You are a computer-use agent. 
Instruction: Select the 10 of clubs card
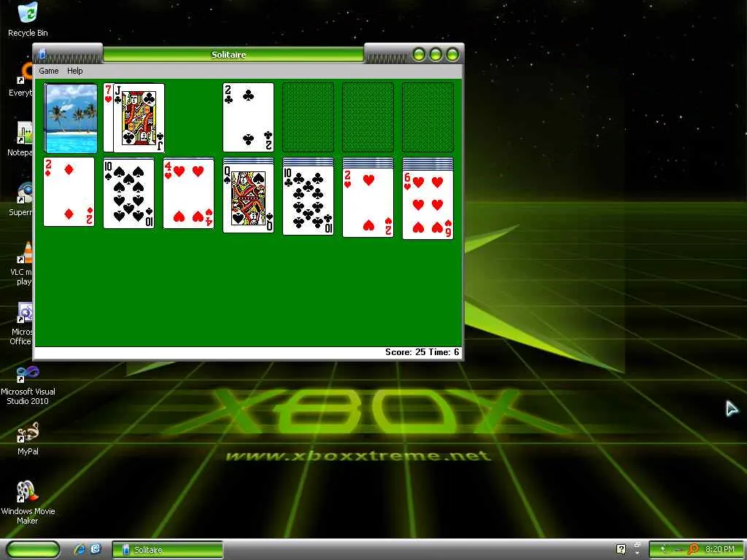pos(309,200)
